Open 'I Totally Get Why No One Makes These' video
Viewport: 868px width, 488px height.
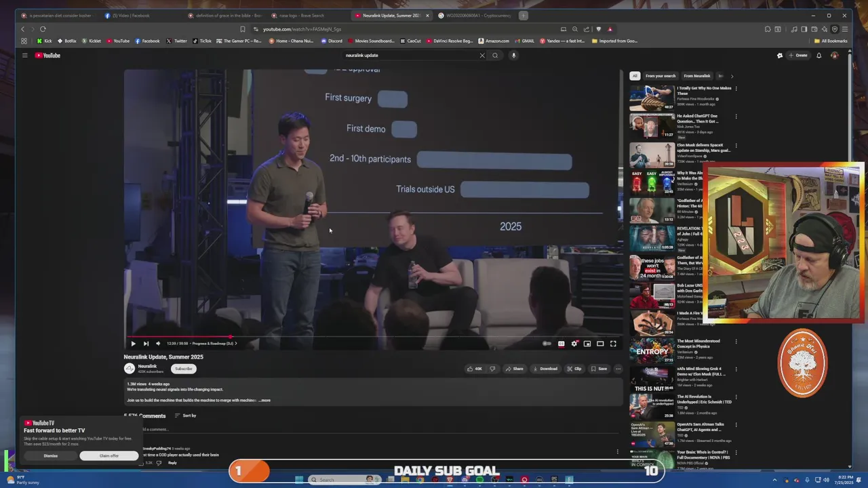coord(704,91)
